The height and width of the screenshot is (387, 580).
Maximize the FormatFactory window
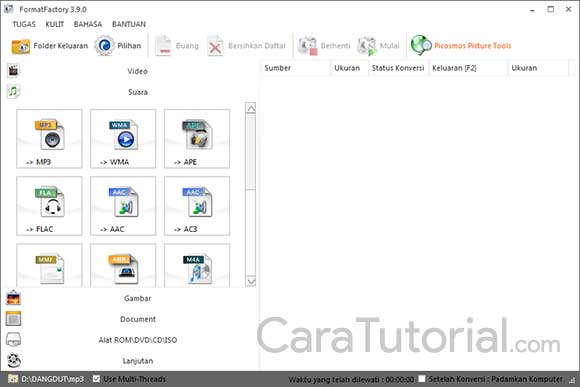tap(550, 9)
